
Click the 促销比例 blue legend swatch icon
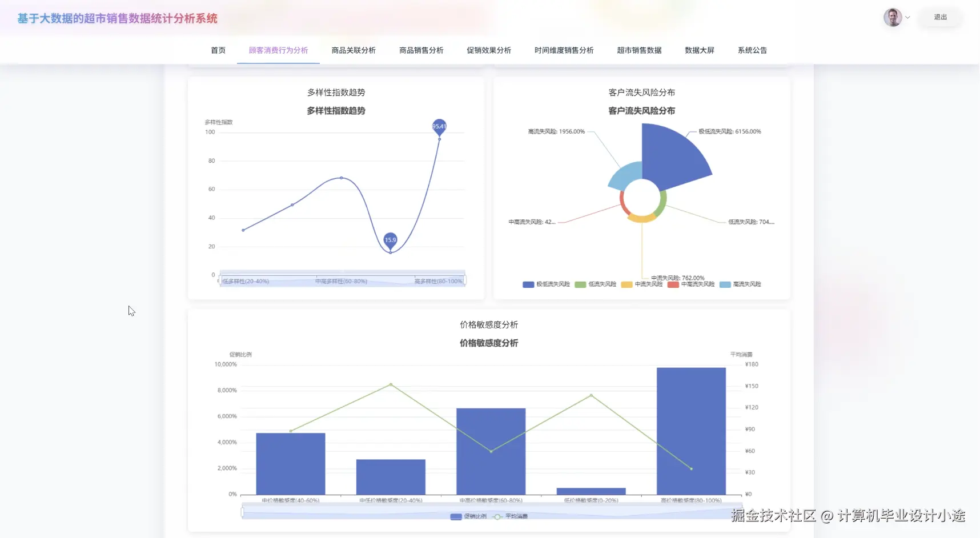tap(455, 516)
